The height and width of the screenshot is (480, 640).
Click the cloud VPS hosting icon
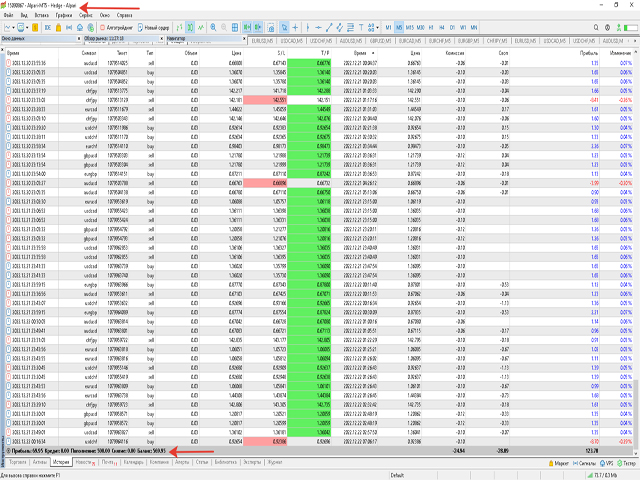(80, 27)
